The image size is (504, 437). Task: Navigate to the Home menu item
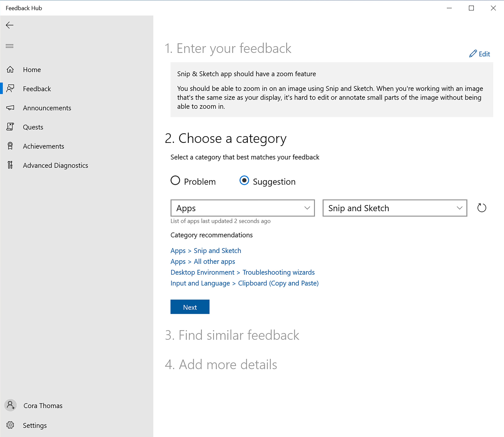coord(32,69)
